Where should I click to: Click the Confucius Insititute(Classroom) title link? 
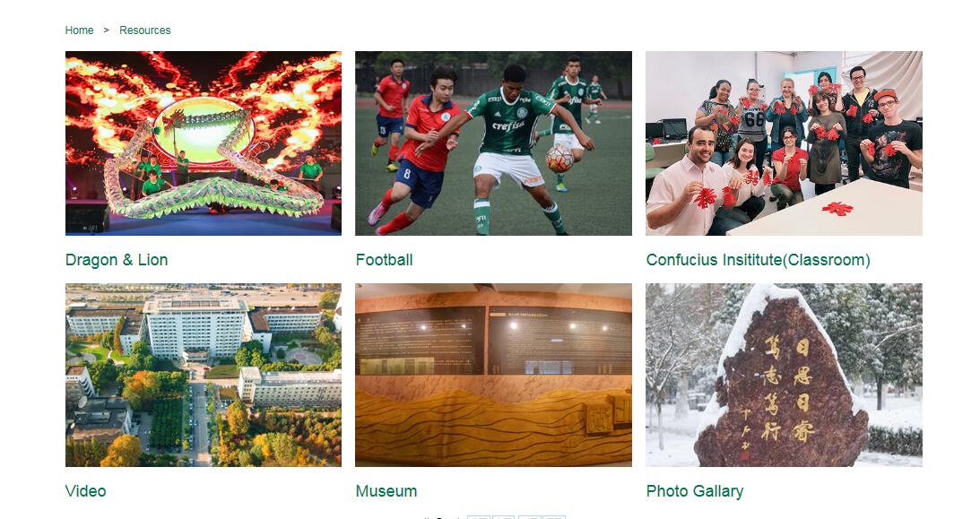[759, 260]
